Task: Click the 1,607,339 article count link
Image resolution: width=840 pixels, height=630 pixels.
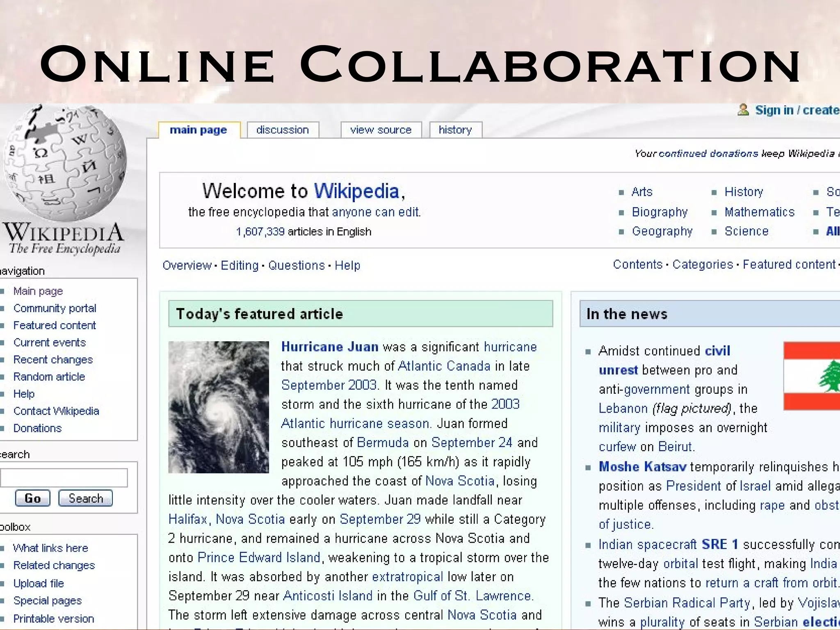Action: 260,232
